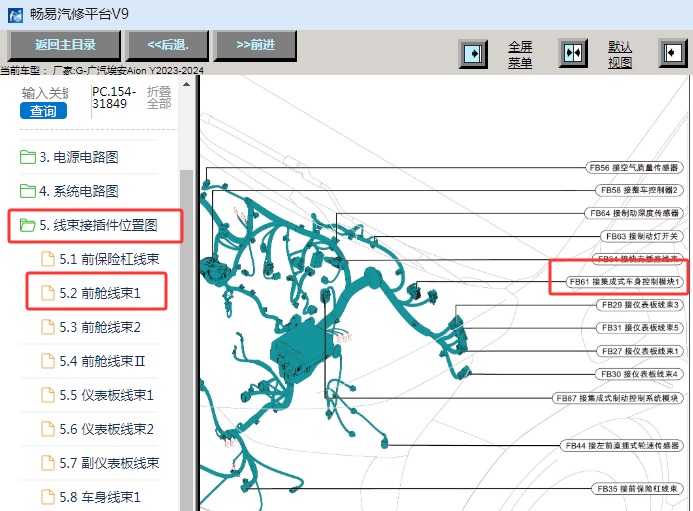Screen dimensions: 693x511
Task: Click the blue 查询 search button
Action: 43,111
